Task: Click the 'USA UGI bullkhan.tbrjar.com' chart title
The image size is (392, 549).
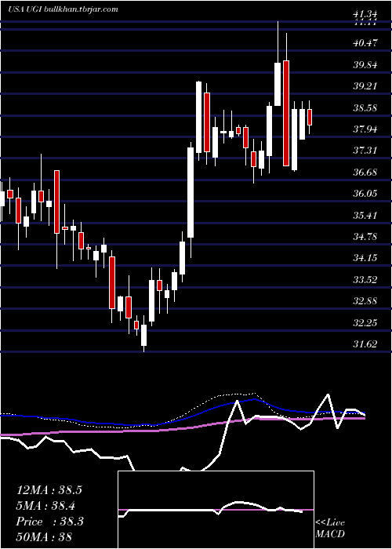Action: [63, 9]
